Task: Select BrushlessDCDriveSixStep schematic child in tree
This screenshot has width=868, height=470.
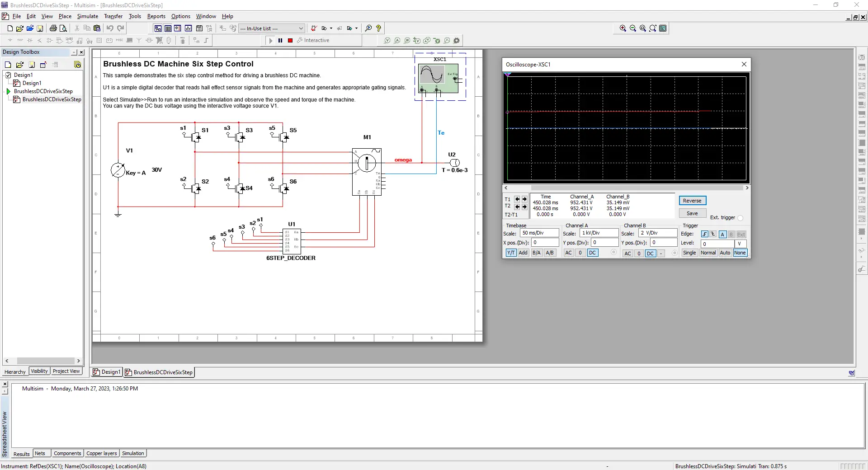Action: [x=52, y=99]
